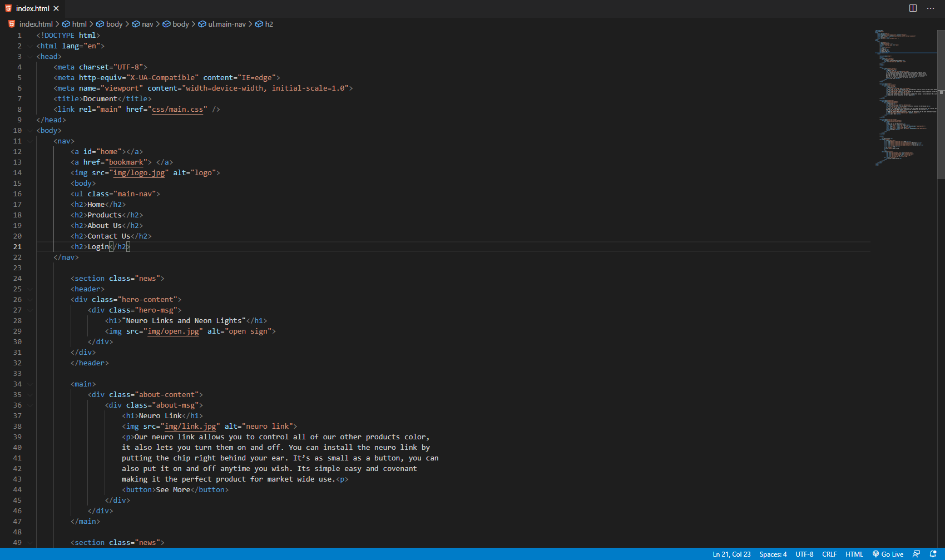Change the CRLF line ending setting
The height and width of the screenshot is (560, 945).
(x=829, y=554)
